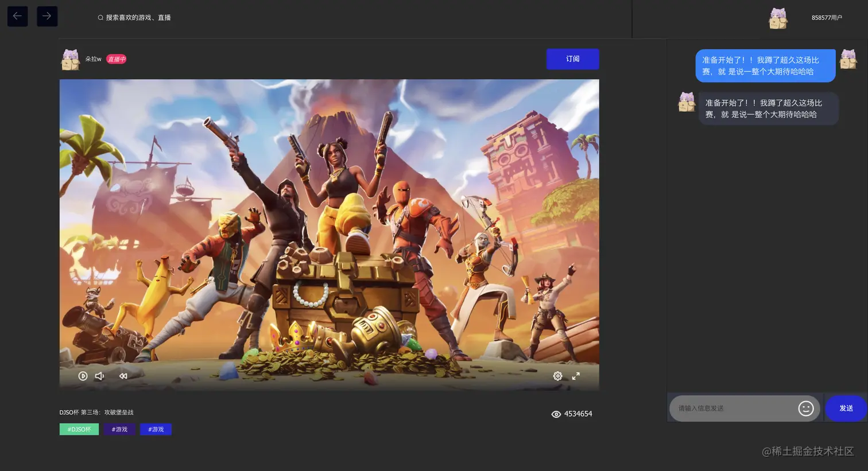Click the dark gray chat message bubble
This screenshot has width=868, height=471.
pyautogui.click(x=768, y=108)
